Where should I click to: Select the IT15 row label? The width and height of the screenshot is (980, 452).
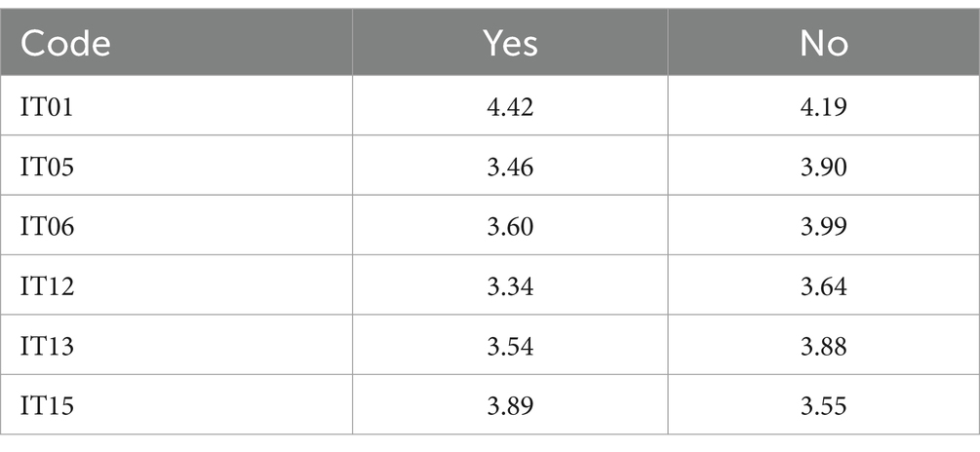click(x=47, y=406)
